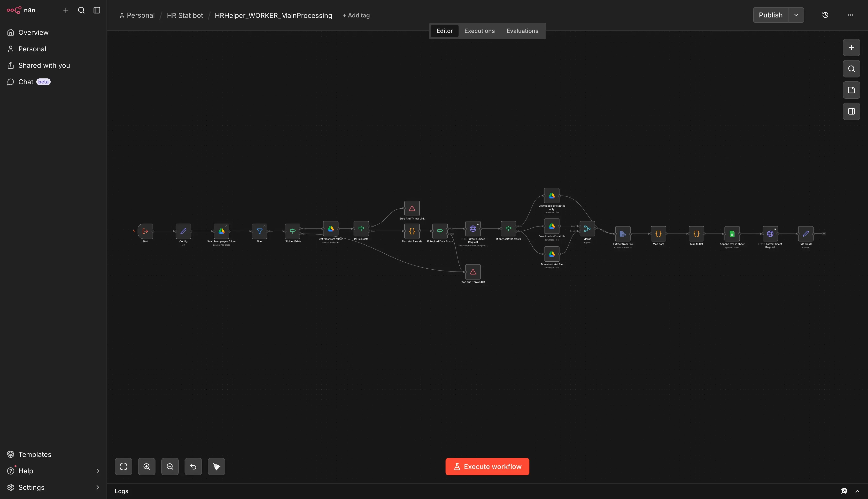Select Stop And Throw Link node
This screenshot has height=499, width=868.
(412, 208)
